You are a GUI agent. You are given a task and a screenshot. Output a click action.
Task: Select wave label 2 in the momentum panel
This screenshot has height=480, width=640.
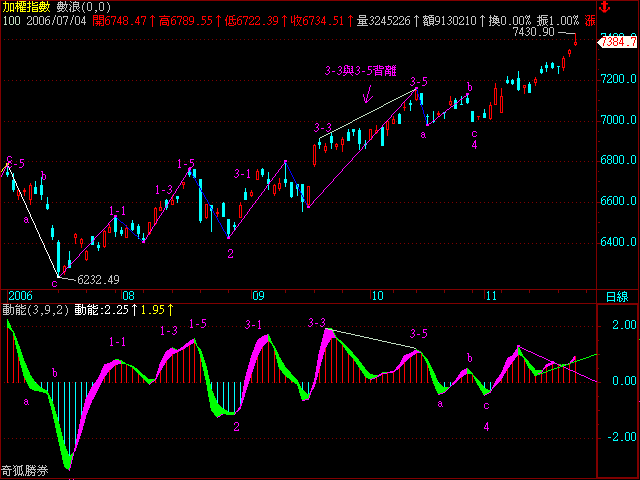tap(236, 426)
